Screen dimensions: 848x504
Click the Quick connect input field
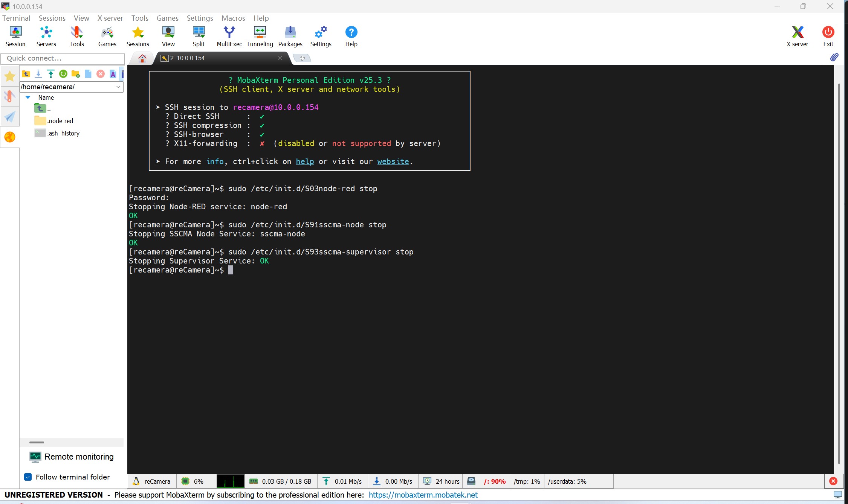[63, 58]
